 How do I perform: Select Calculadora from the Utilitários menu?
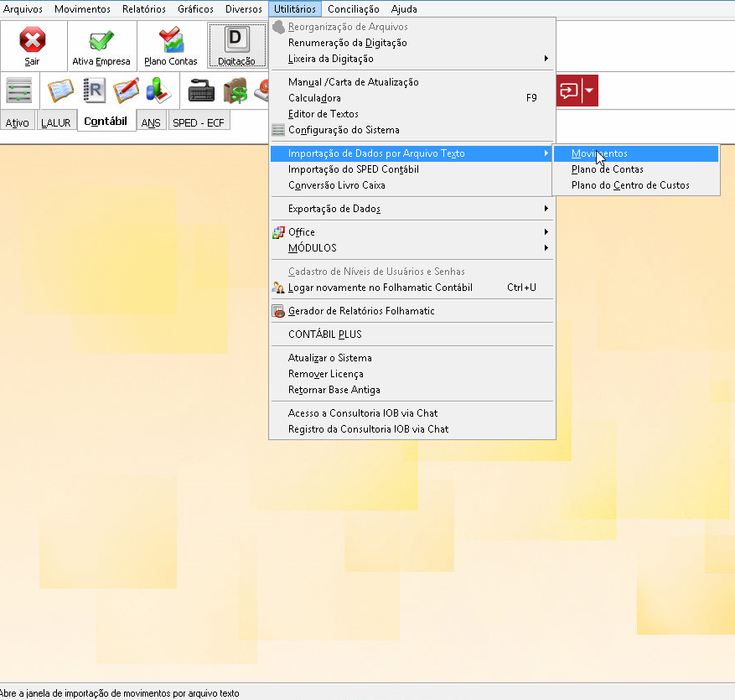[314, 98]
